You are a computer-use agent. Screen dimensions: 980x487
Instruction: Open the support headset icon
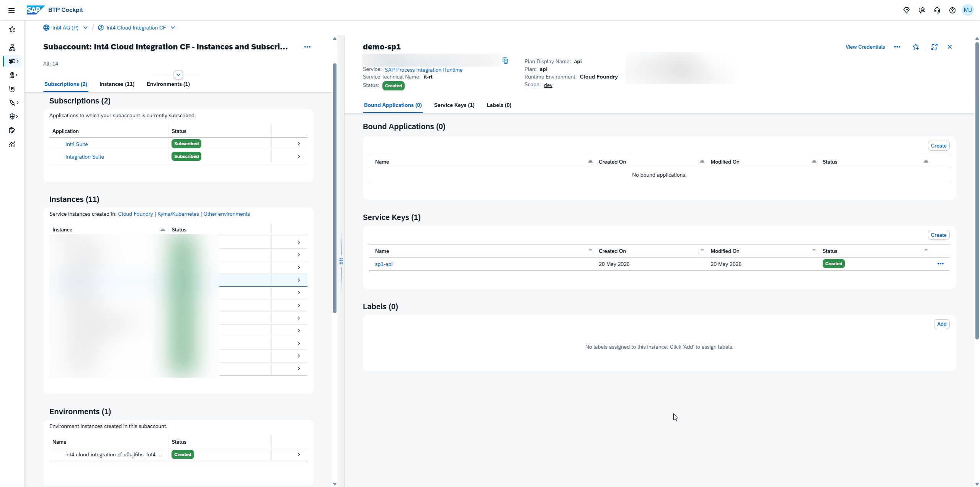[937, 10]
